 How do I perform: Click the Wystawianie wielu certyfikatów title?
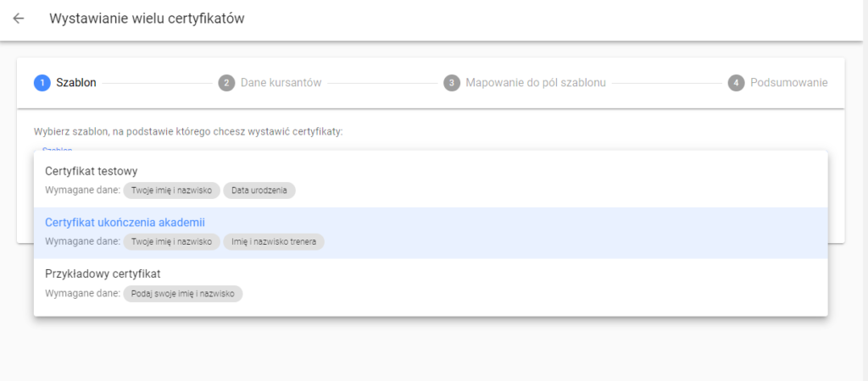(x=147, y=19)
